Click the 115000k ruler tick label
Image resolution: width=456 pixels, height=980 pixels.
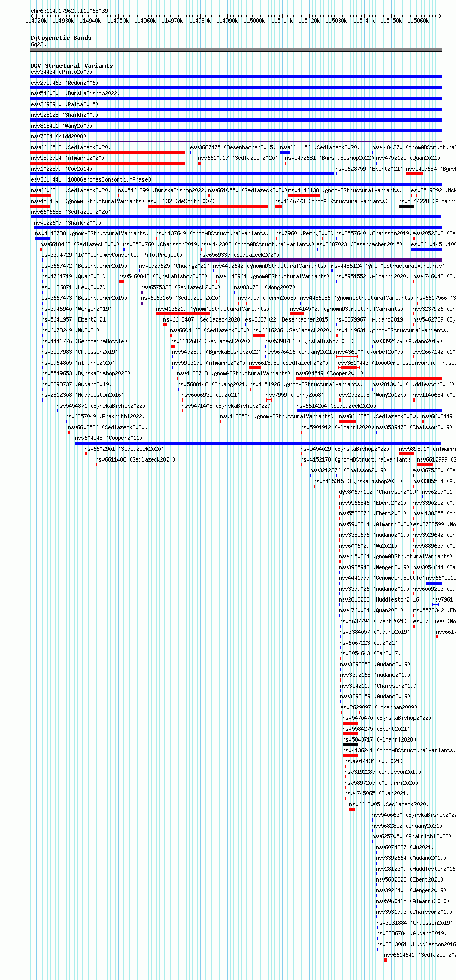click(254, 21)
